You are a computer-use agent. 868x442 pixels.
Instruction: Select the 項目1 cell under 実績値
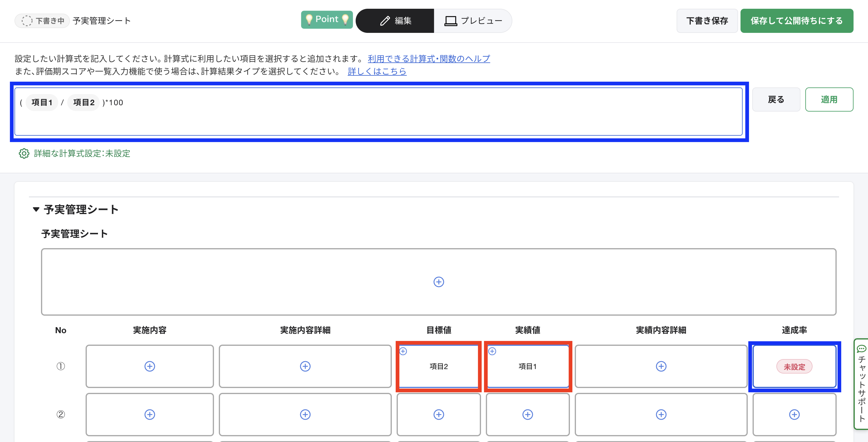[528, 366]
